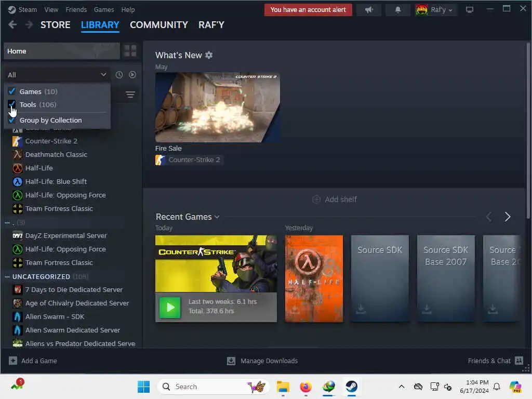Click the Home button
532x399 pixels.
tap(62, 51)
